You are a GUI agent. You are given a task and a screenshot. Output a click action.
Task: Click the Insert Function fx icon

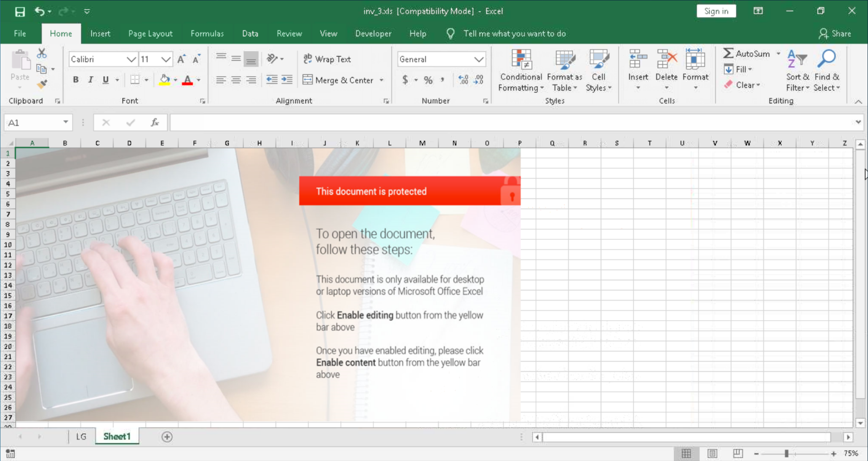(x=155, y=123)
